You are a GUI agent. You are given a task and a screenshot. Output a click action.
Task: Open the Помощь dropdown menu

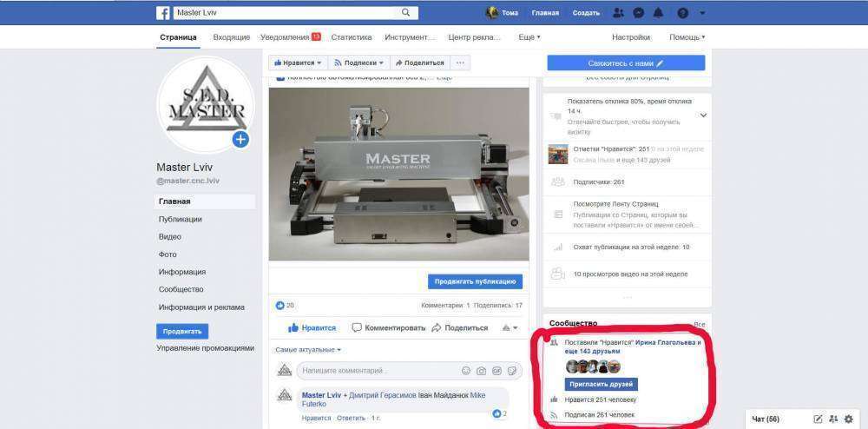coord(687,37)
